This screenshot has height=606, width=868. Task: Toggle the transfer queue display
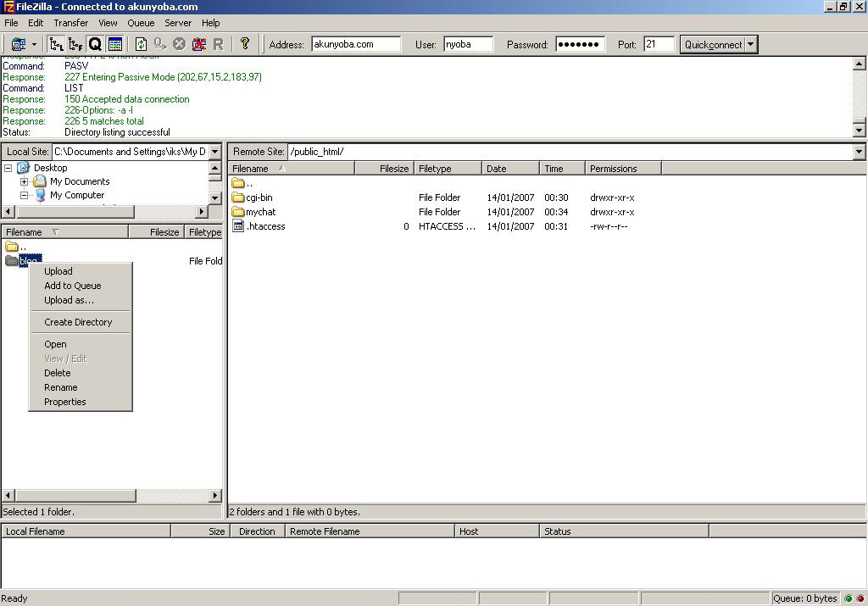[95, 44]
